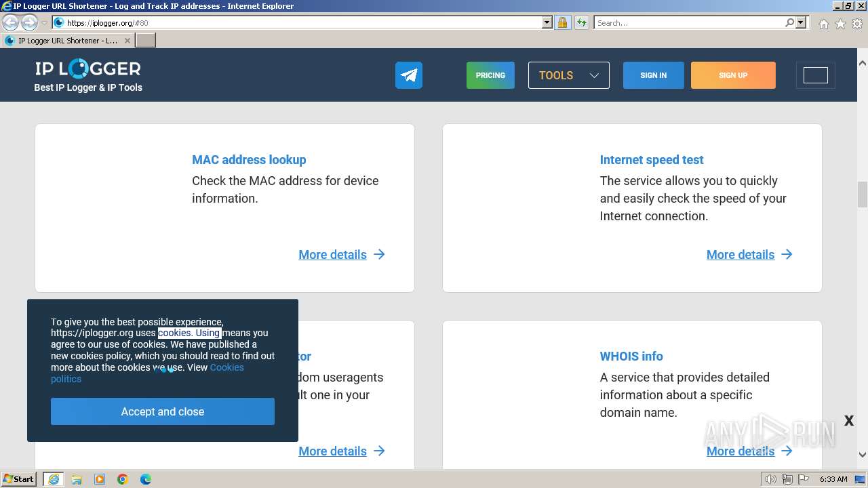Click in the browser Search field
This screenshot has height=488, width=868.
[x=689, y=22]
